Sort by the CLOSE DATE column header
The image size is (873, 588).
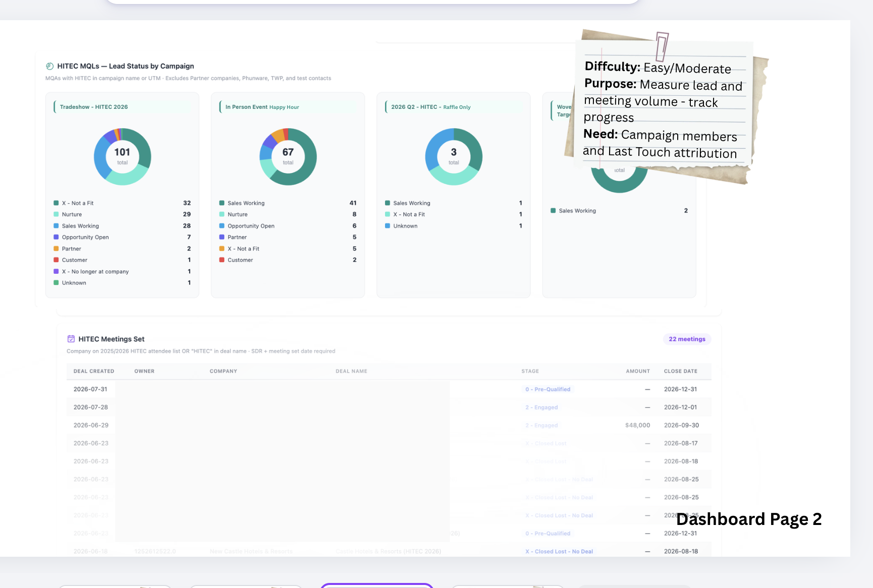pyautogui.click(x=680, y=371)
